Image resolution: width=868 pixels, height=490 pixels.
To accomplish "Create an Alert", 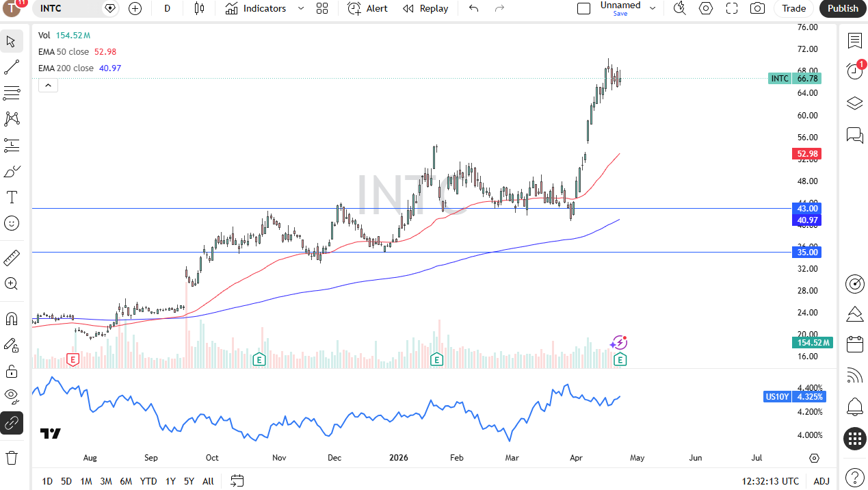I will tap(368, 8).
